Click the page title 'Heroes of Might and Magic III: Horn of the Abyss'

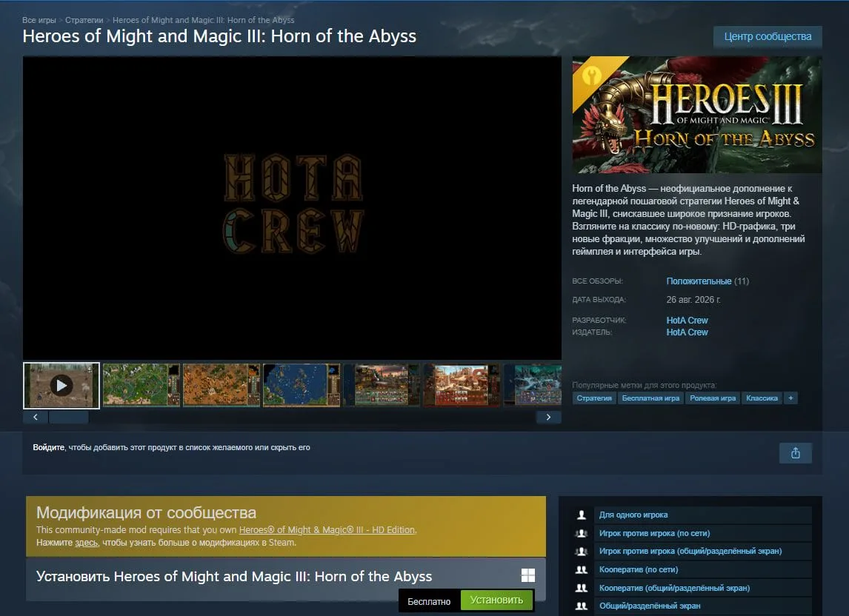click(219, 36)
